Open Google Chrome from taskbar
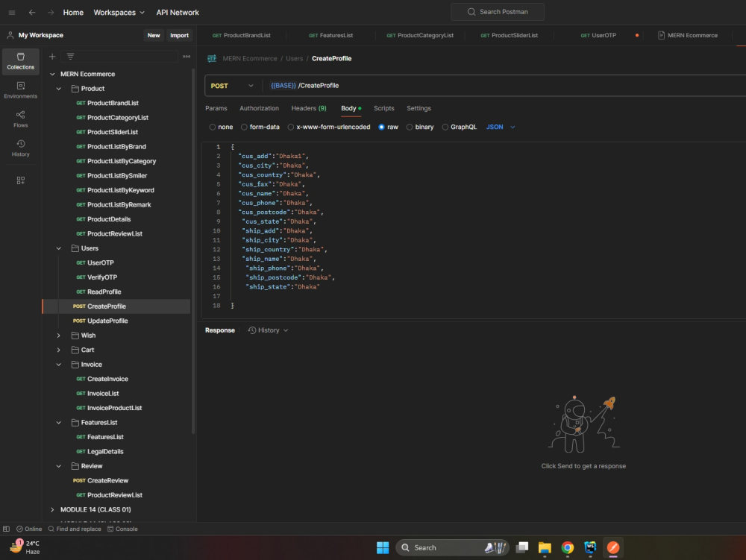This screenshot has width=746, height=560. point(567,547)
